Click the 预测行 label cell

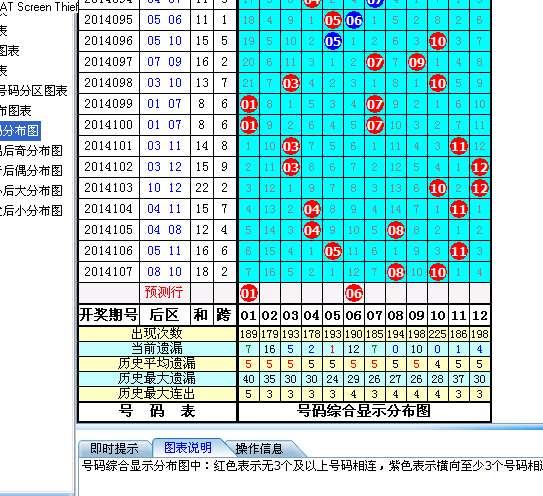pos(164,293)
